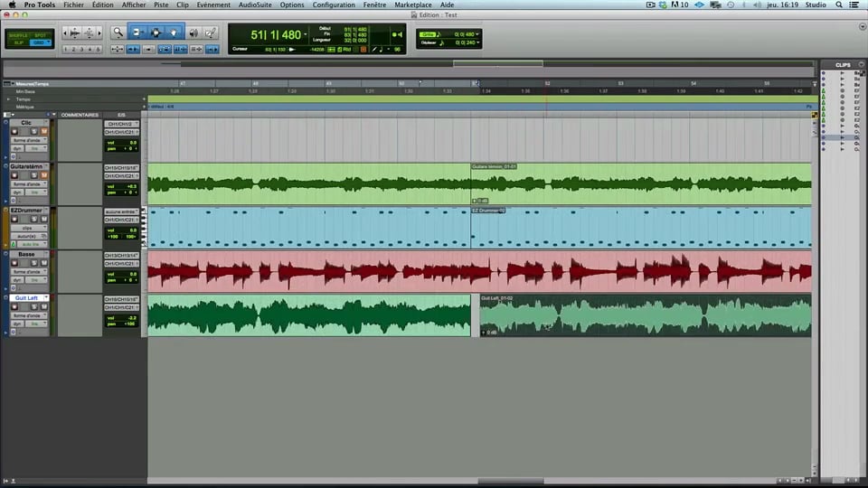Select the Pencil tool
Screen dimensions: 868x488
[211, 33]
